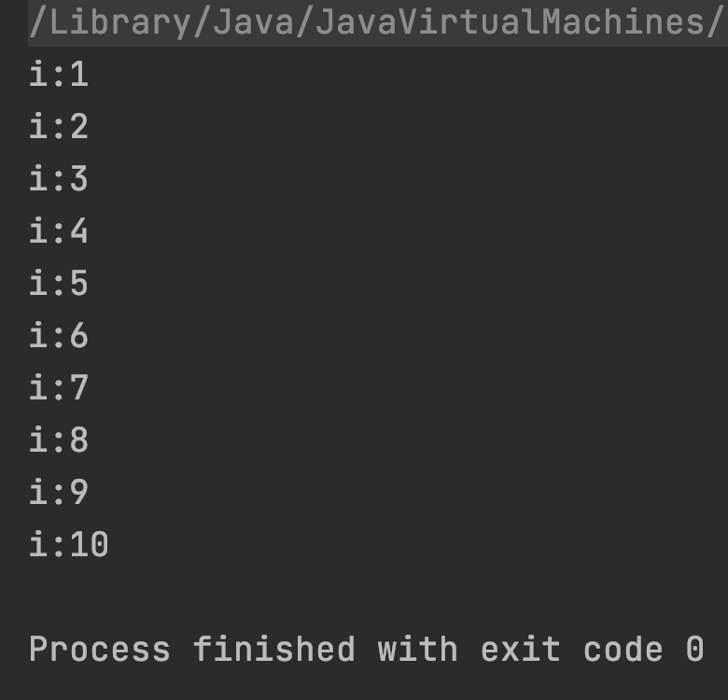
Task: Click the 'Java' folder segment in the path
Action: 254,21
